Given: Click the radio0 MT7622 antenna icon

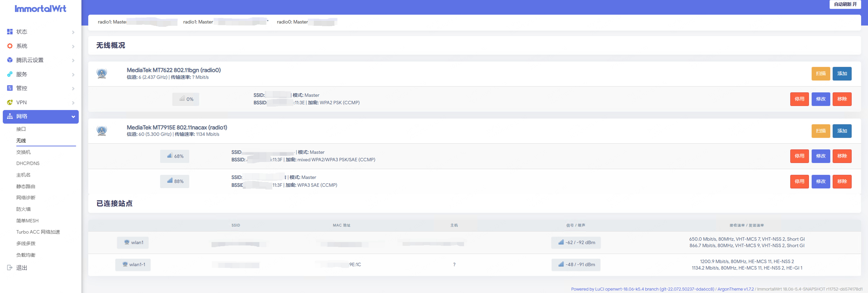Looking at the screenshot, I should pos(102,73).
